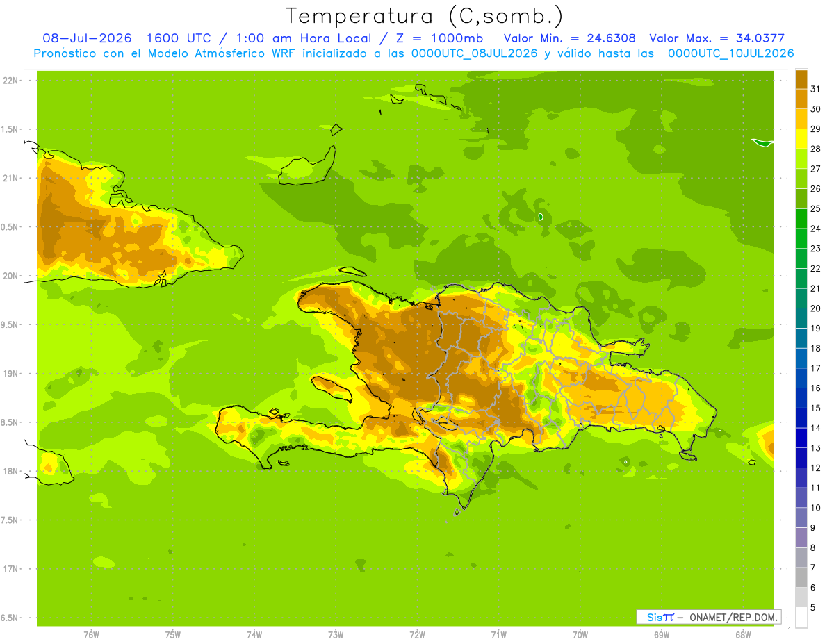Click the legend value label '5'
The height and width of the screenshot is (644, 834).
click(x=813, y=607)
